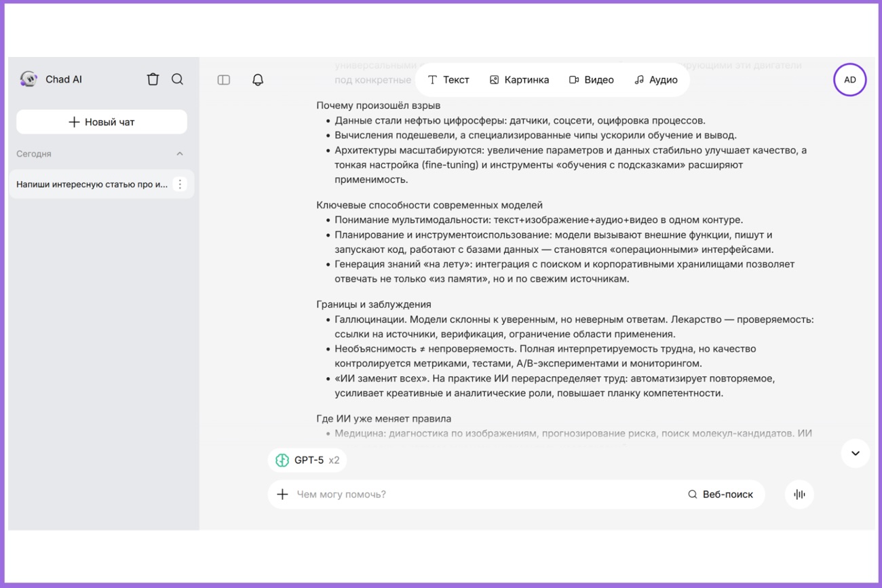The width and height of the screenshot is (882, 588).
Task: Collapse the Сегодня chat section
Action: 180,154
